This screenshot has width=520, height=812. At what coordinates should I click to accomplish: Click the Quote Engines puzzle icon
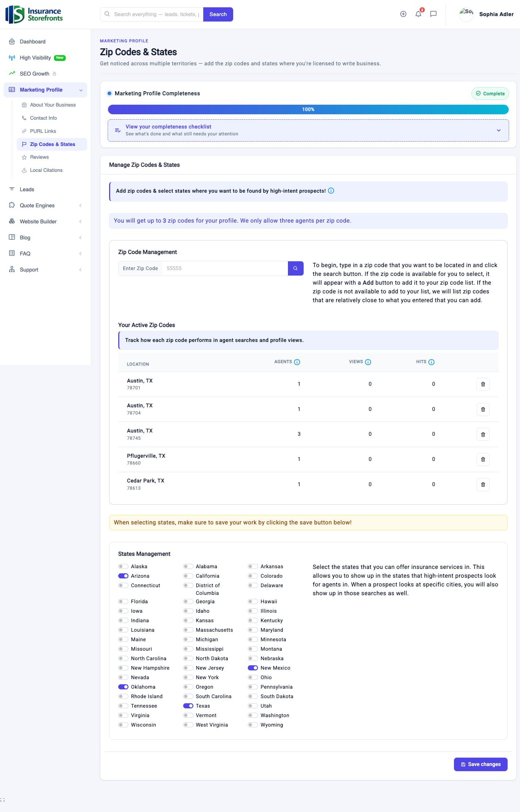pos(12,205)
